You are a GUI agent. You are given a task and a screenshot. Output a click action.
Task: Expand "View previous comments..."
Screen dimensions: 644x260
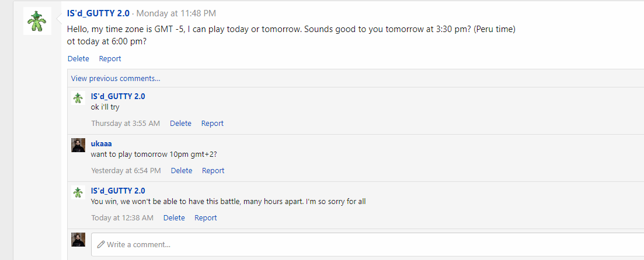click(116, 78)
